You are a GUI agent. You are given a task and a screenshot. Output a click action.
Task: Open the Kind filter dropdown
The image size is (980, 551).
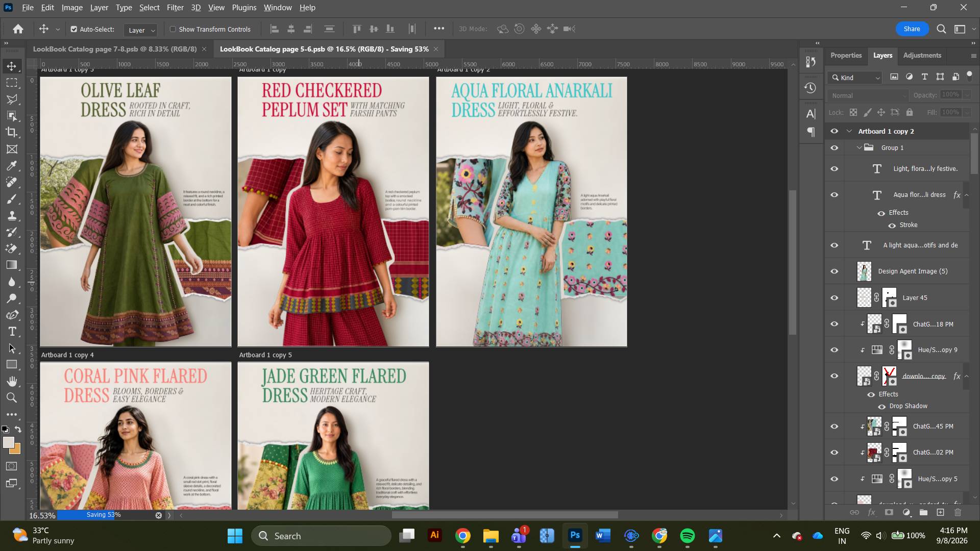(855, 78)
